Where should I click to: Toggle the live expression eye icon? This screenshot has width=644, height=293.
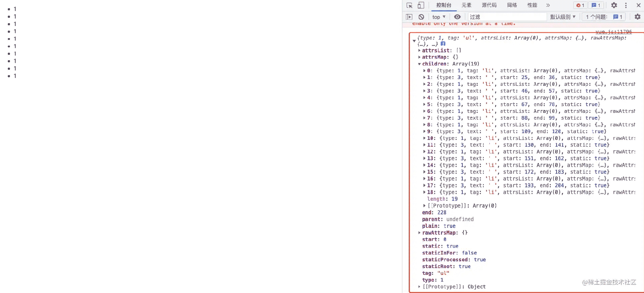(457, 17)
